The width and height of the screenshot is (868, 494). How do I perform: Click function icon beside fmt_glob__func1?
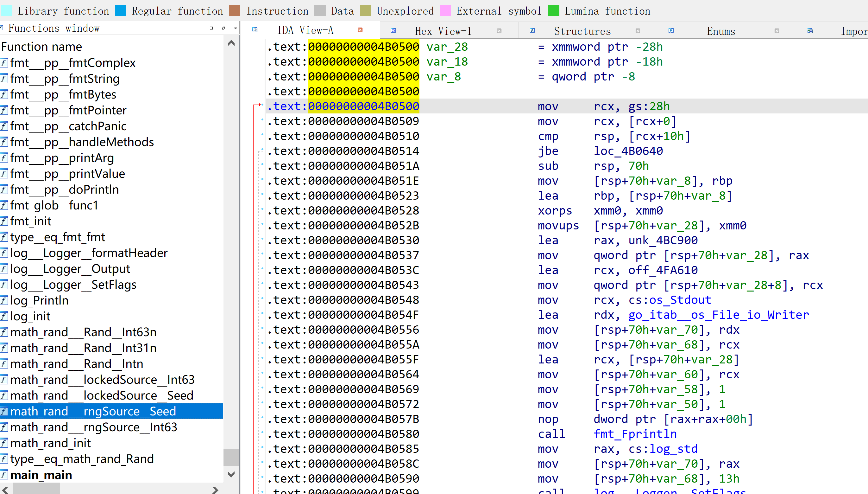[4, 205]
